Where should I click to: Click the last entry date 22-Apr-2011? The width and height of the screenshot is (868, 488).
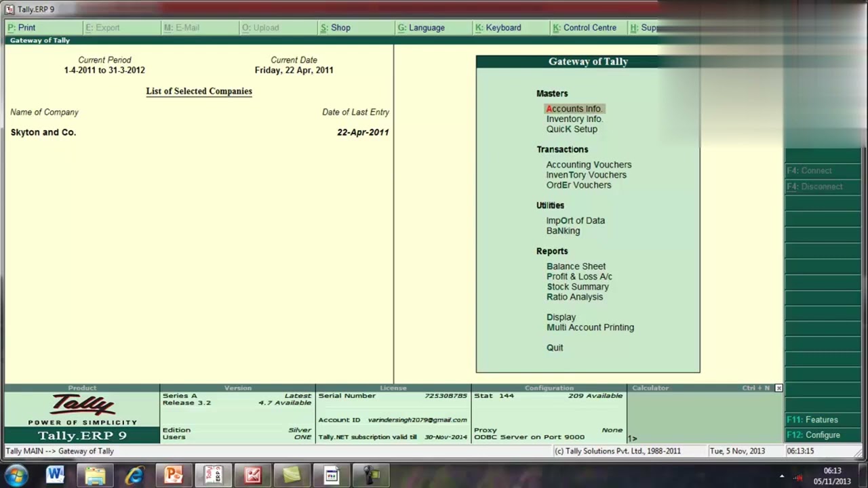click(363, 132)
